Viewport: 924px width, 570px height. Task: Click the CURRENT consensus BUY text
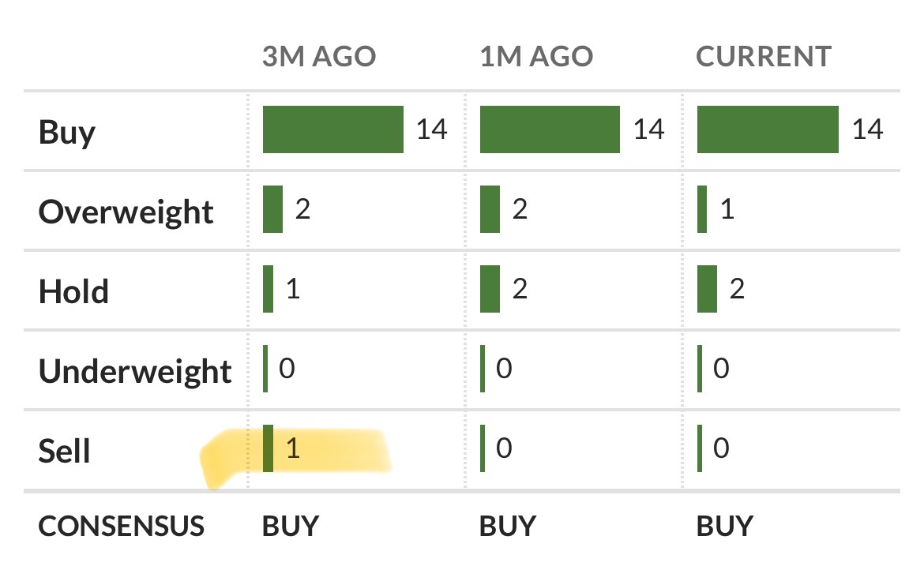(725, 526)
